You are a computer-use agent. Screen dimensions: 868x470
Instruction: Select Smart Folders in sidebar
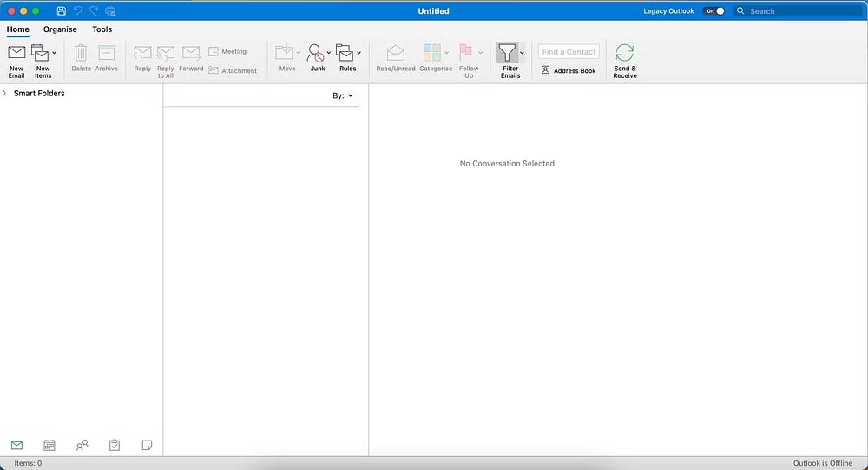pyautogui.click(x=39, y=93)
